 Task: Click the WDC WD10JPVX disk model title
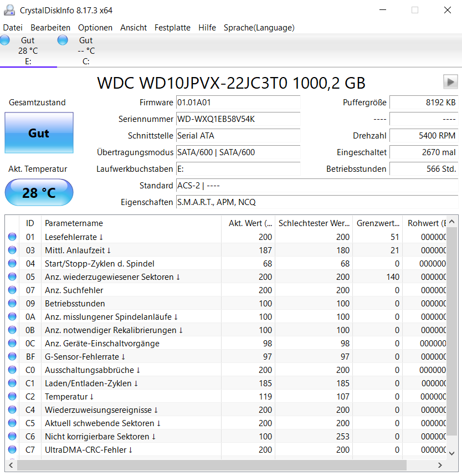coord(231,83)
